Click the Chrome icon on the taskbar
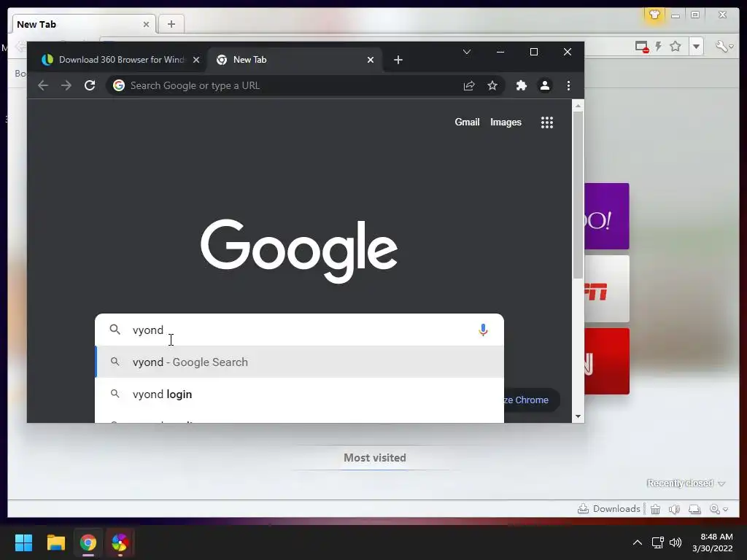 click(88, 542)
